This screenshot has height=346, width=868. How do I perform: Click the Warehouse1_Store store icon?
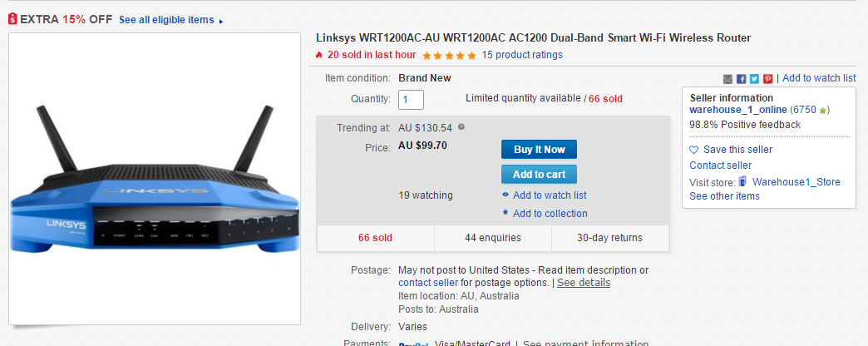pos(743,181)
